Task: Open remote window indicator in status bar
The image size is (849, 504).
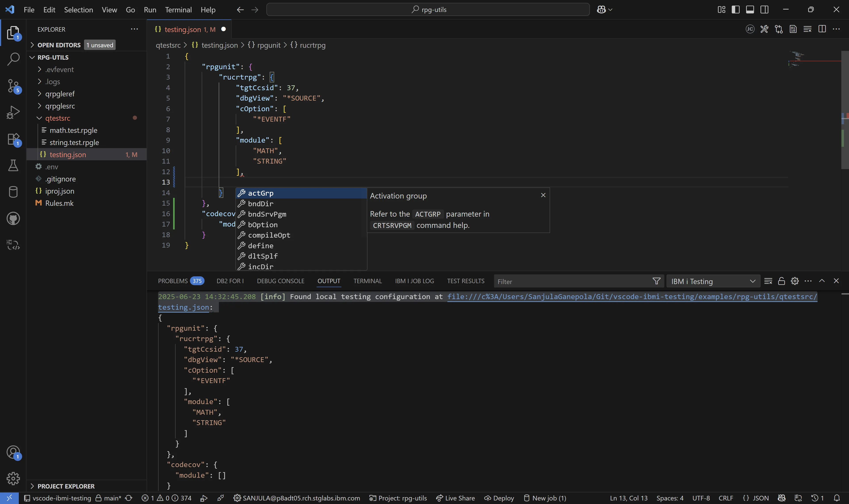Action: 9,498
